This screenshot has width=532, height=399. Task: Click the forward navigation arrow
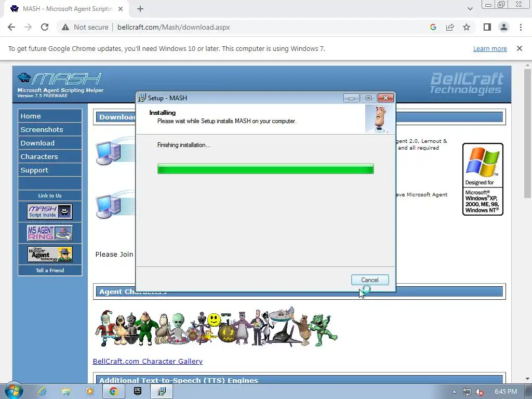point(28,27)
